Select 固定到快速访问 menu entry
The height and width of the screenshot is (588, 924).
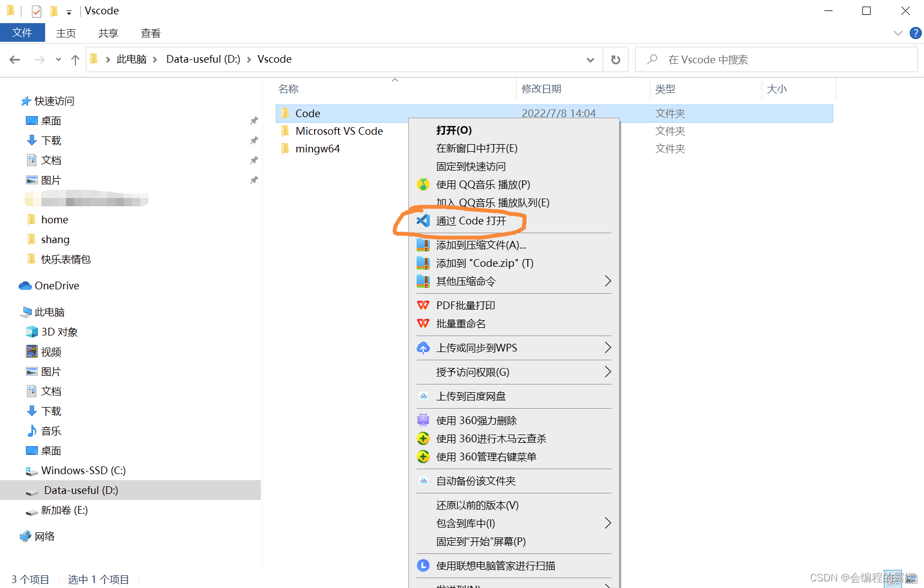(515, 167)
